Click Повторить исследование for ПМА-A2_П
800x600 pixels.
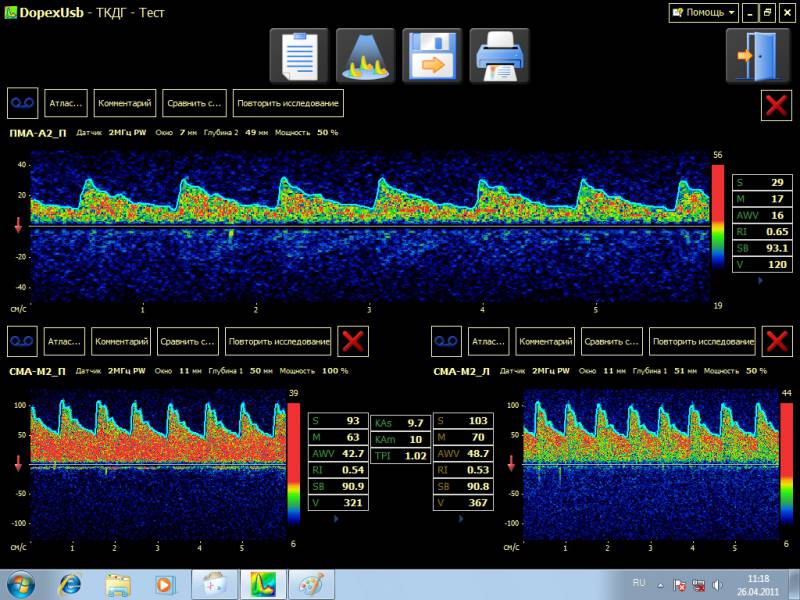(288, 103)
